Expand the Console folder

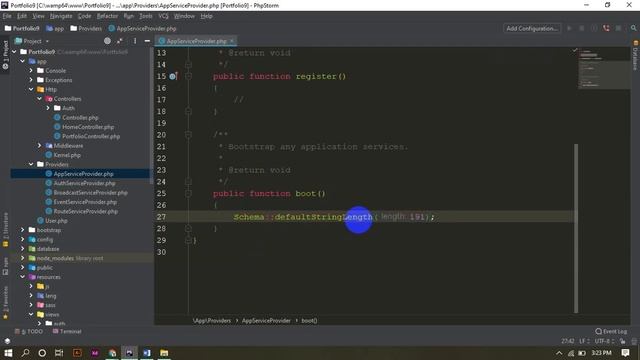coord(31,71)
